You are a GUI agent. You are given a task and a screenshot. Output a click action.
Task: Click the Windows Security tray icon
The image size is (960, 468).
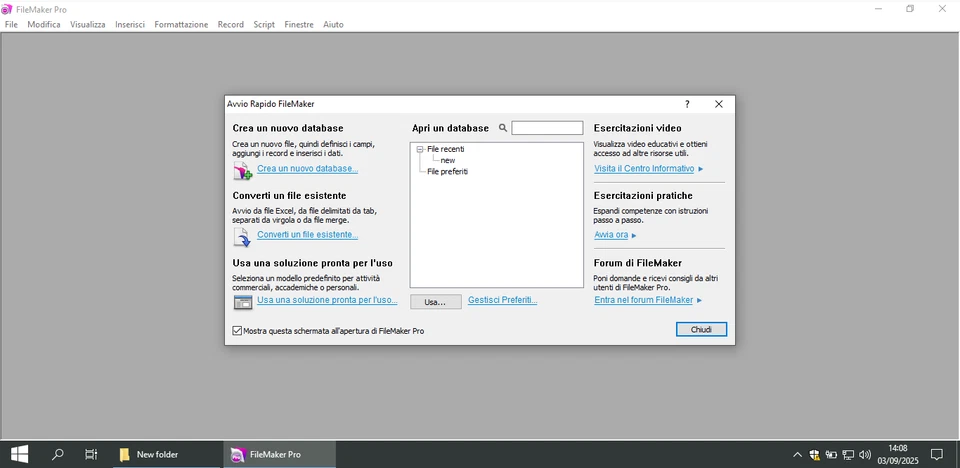click(814, 455)
